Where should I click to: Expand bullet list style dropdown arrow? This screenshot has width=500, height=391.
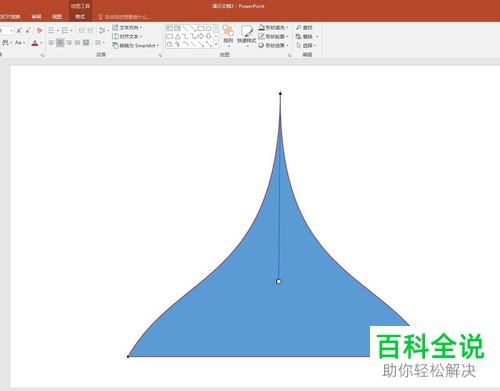click(x=58, y=31)
